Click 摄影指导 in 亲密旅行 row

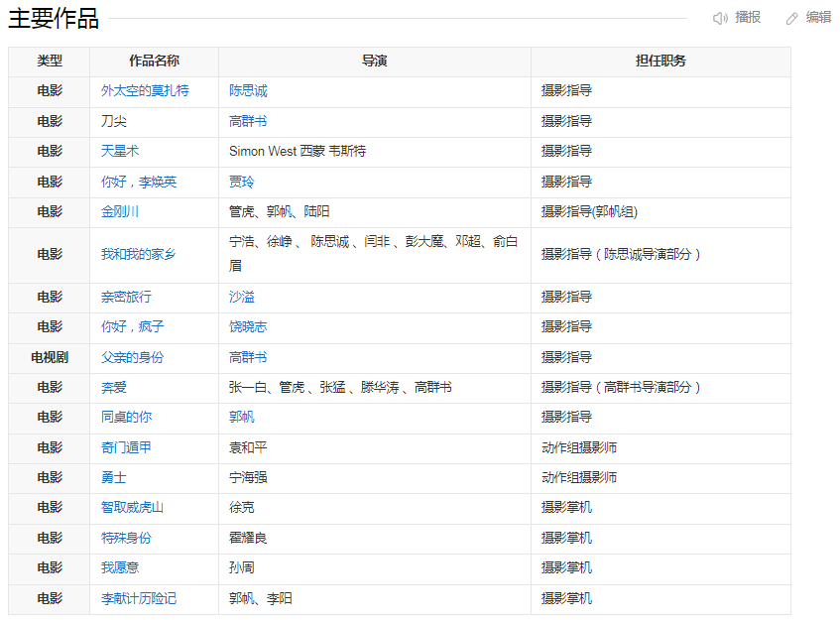[x=566, y=297]
